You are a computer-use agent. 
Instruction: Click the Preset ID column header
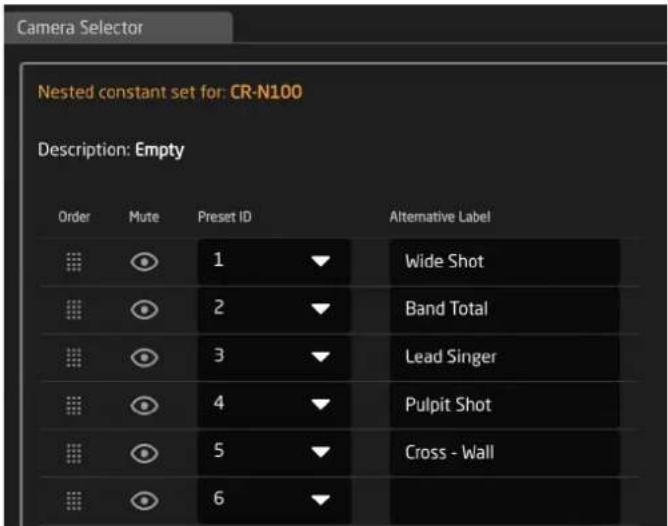coord(225,217)
